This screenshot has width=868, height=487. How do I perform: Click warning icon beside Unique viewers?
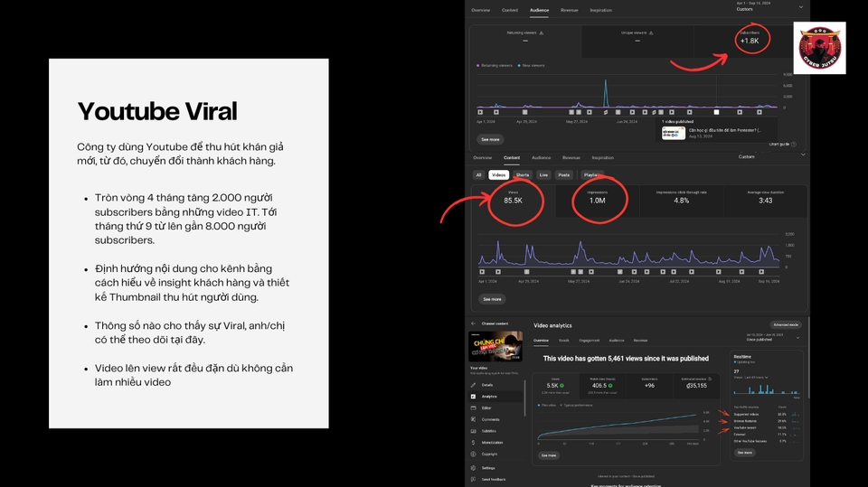coord(651,33)
